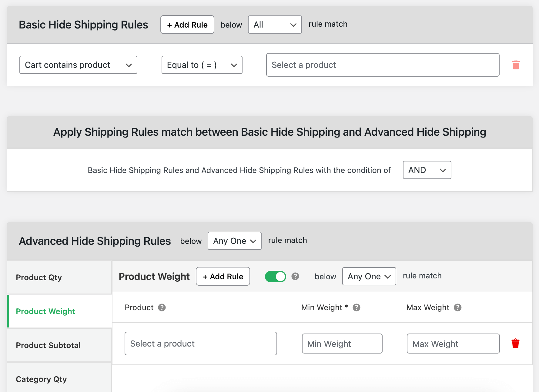This screenshot has height=392, width=539.
Task: Select the Product Weight tab
Action: coord(59,311)
